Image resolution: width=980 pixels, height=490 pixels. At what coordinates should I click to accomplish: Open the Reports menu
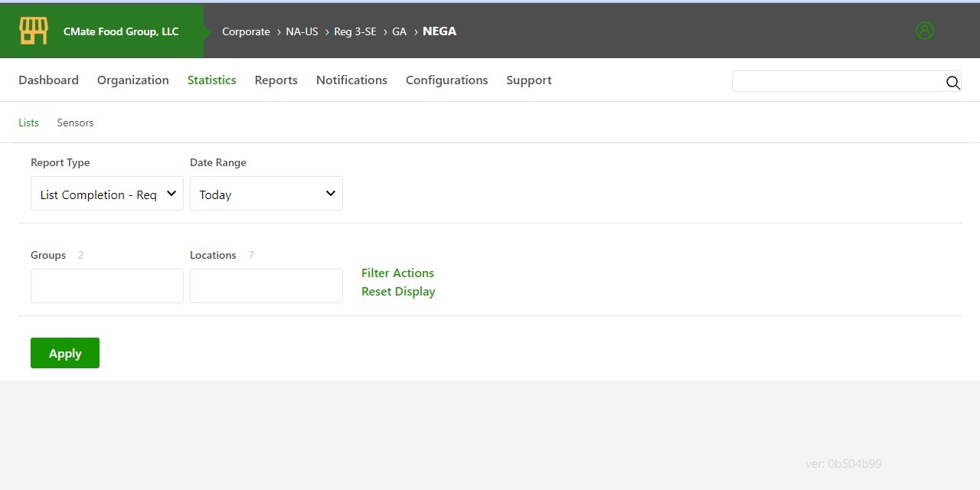pos(276,80)
